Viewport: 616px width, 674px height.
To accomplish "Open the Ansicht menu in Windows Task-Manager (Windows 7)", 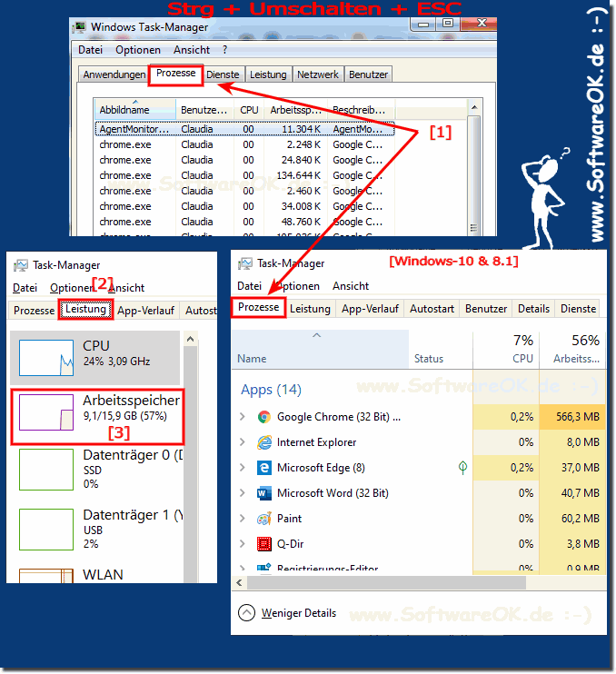I will coord(192,50).
